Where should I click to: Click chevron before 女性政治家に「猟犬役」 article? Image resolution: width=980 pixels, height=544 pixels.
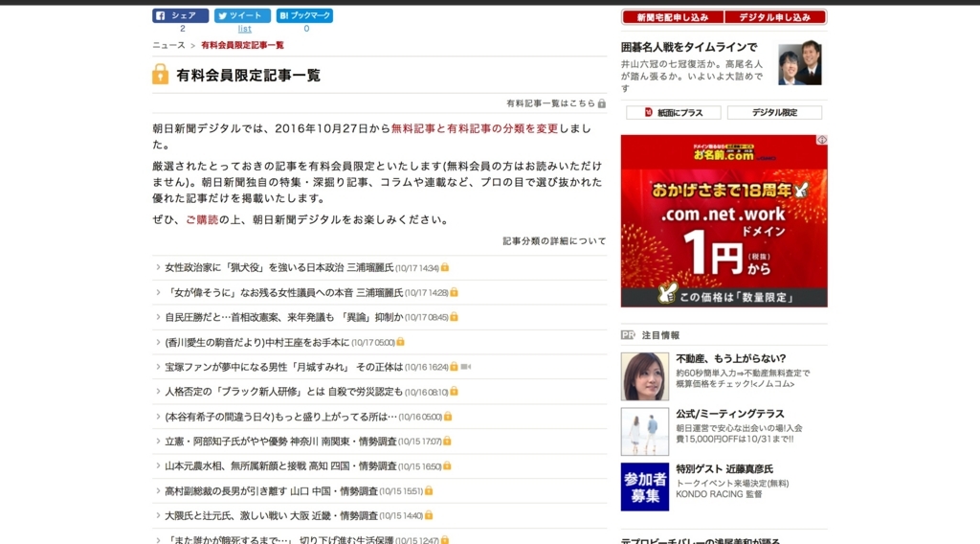[x=158, y=267]
